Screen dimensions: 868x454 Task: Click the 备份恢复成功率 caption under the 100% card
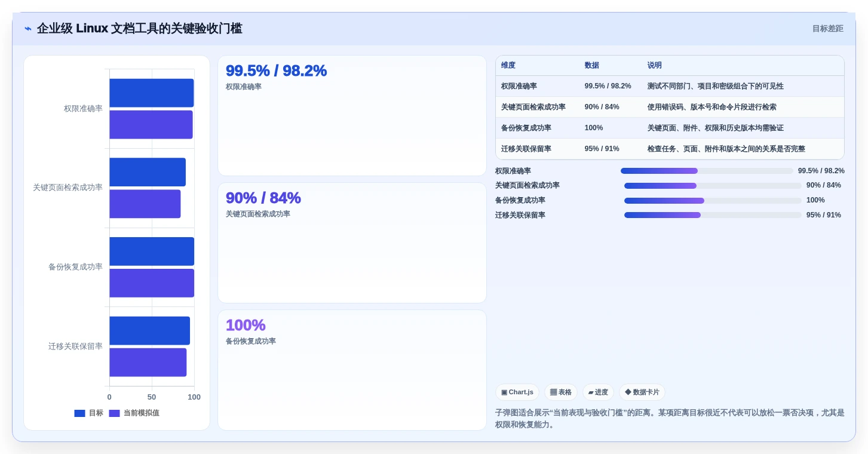251,342
